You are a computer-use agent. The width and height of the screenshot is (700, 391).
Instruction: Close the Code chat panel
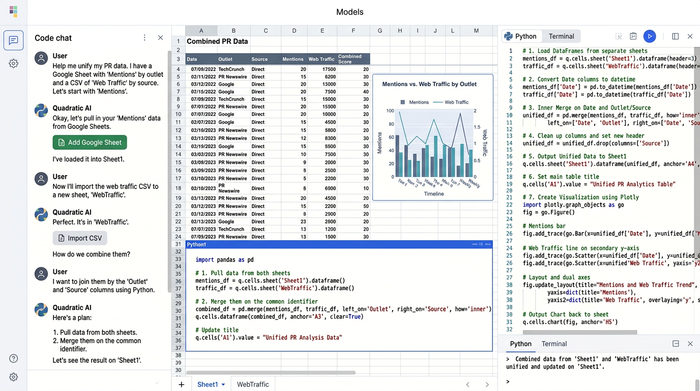(160, 38)
